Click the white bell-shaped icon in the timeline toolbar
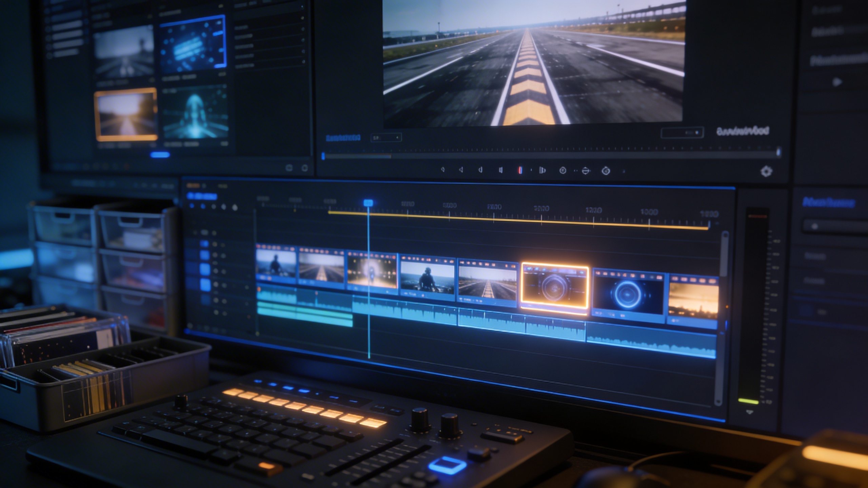 pyautogui.click(x=235, y=206)
